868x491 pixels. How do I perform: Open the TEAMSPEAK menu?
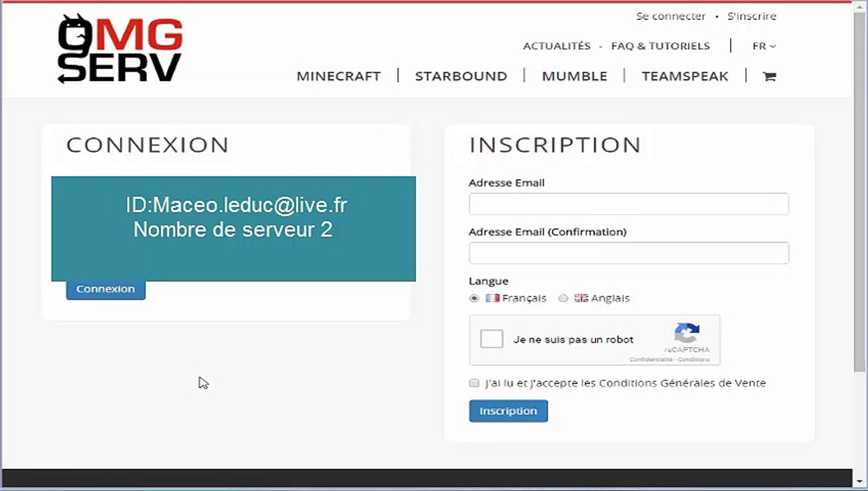(x=685, y=76)
